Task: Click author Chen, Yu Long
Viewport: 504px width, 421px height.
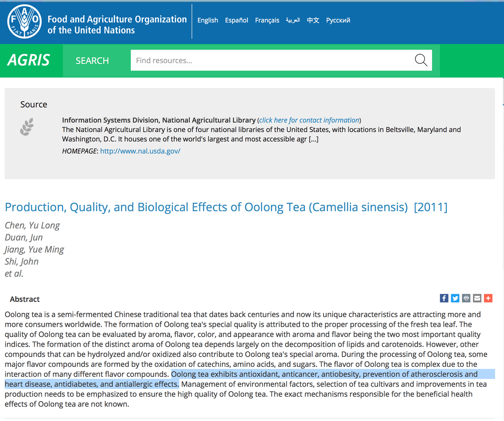Action: coord(32,225)
